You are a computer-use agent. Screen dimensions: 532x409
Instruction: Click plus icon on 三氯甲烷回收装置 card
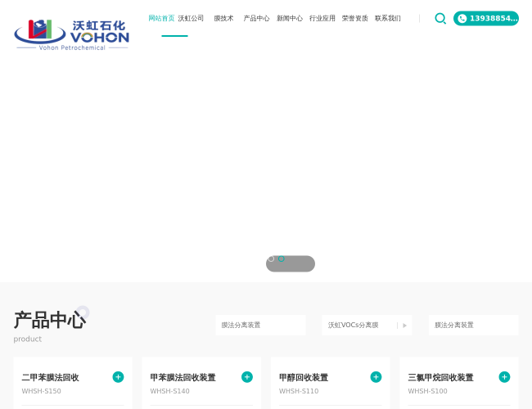coord(504,377)
